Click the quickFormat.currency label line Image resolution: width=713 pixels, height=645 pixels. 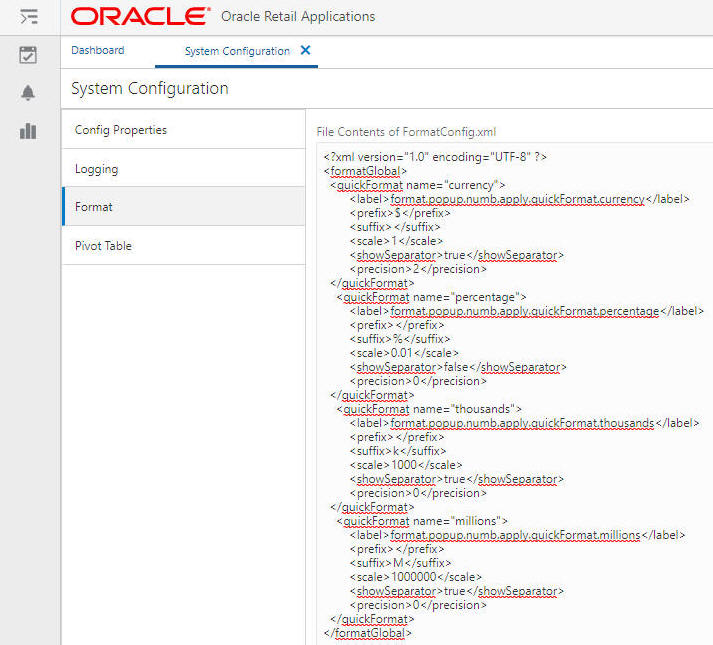click(x=520, y=199)
